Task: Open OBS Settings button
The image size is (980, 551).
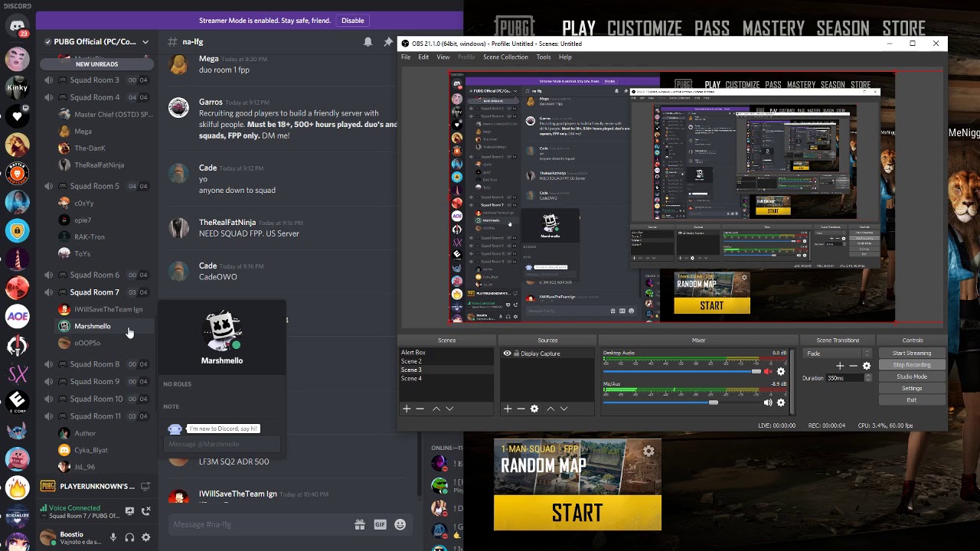Action: click(912, 388)
